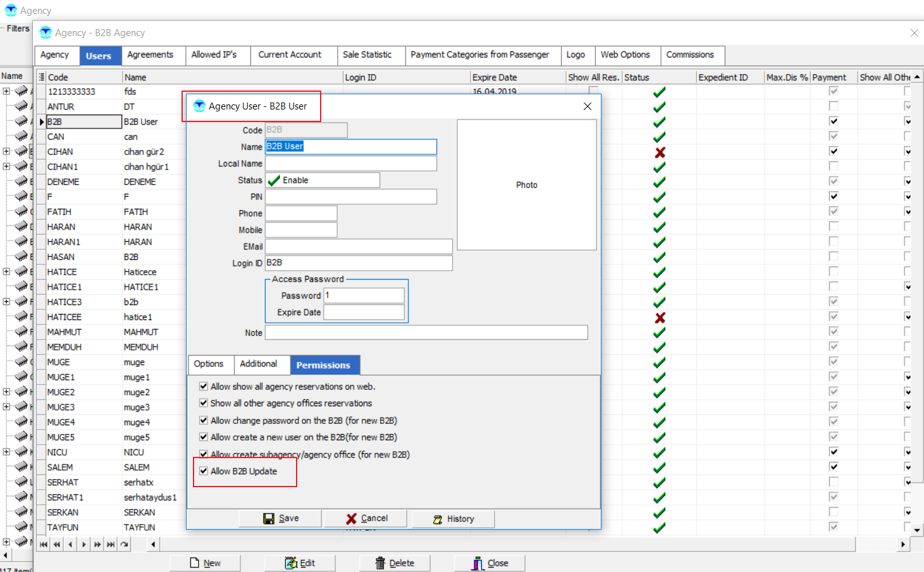Viewport: 924px width, 572px height.
Task: Jump to last record in grid navigator
Action: tap(111, 544)
